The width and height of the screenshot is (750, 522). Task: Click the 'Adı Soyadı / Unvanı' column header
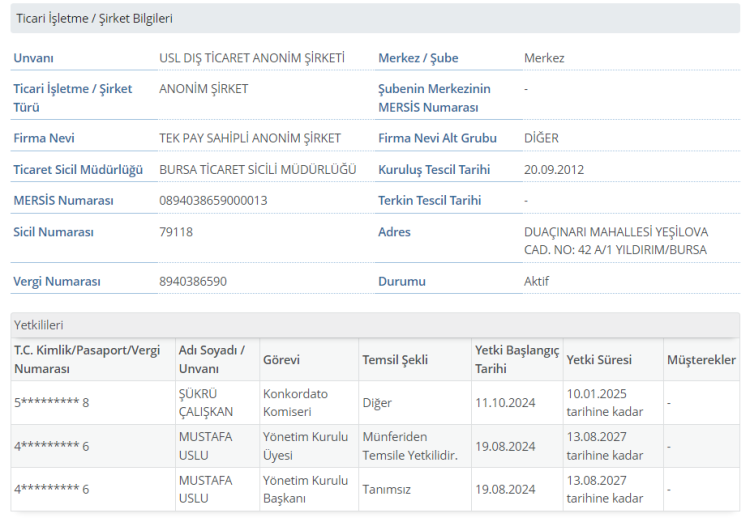tap(210, 359)
